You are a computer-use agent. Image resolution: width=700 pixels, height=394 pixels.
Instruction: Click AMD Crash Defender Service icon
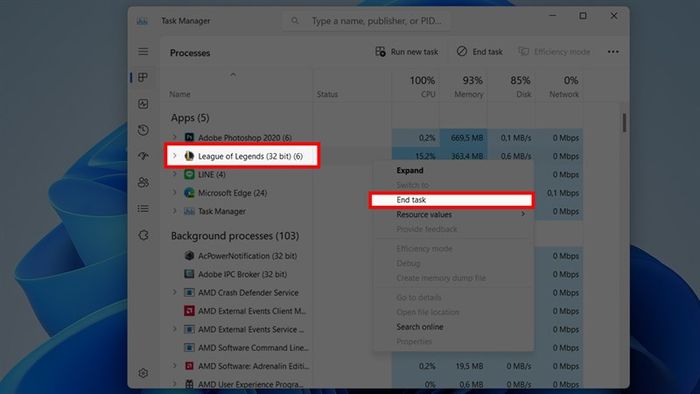pos(189,292)
